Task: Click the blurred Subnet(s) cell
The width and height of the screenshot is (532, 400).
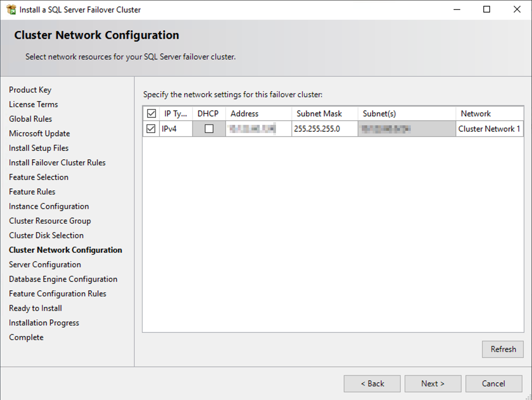Action: tap(406, 129)
